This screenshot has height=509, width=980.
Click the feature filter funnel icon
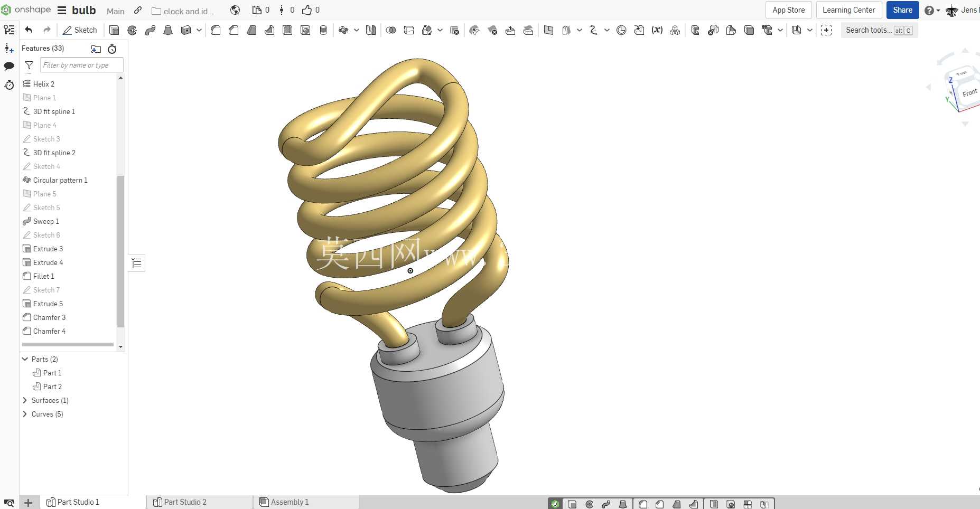click(x=30, y=65)
